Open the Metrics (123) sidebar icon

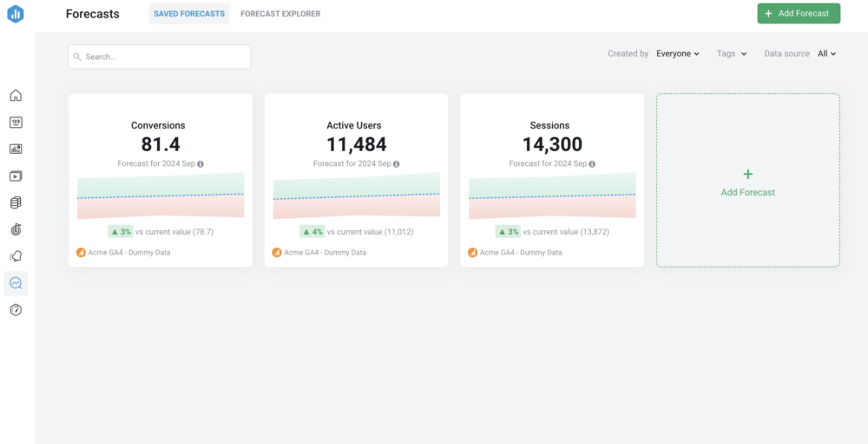(x=16, y=123)
